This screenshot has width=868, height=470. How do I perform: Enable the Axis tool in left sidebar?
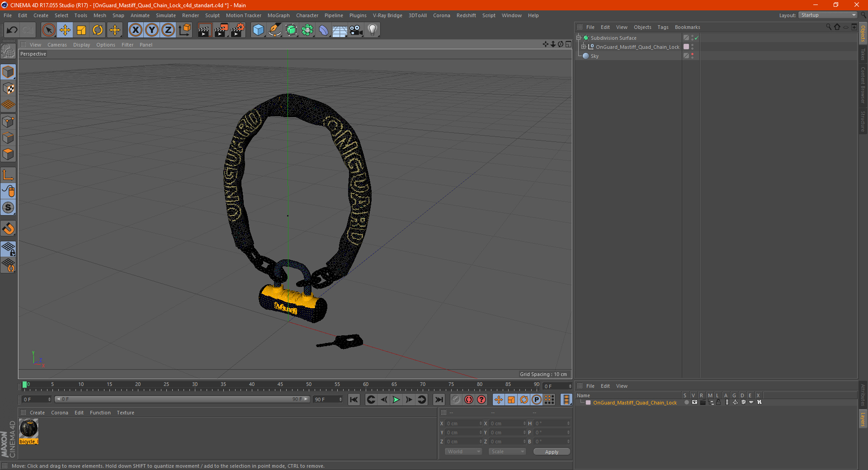point(8,175)
